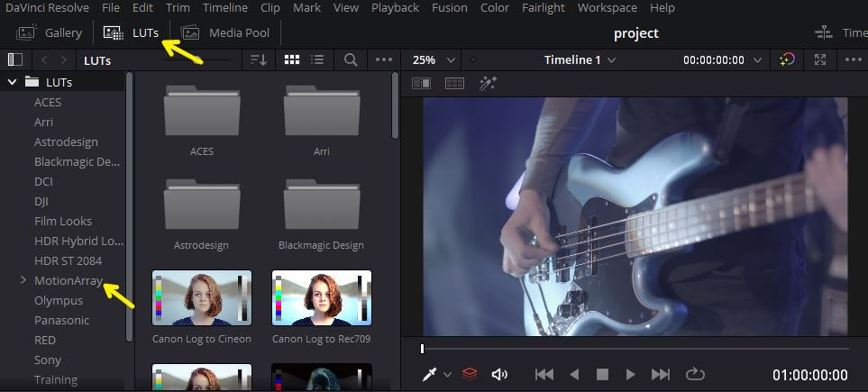Switch to list view
Viewport: 868px width, 392px height.
(317, 60)
